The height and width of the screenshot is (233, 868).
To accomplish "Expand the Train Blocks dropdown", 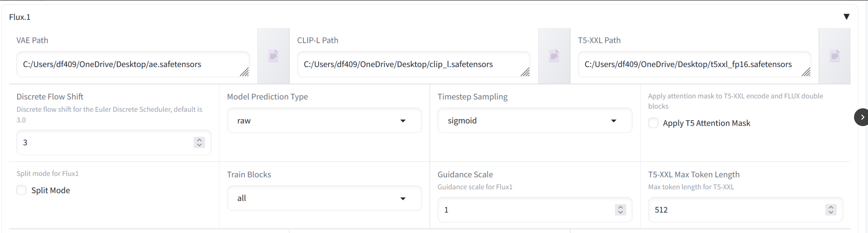I will pos(324,198).
